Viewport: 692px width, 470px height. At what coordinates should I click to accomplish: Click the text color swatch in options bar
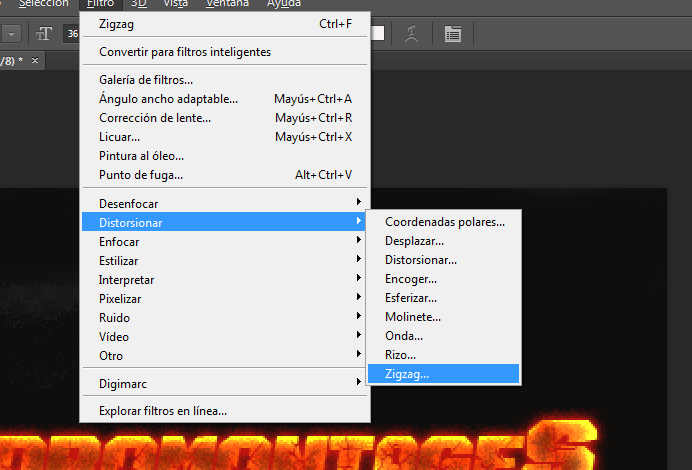tap(378, 34)
